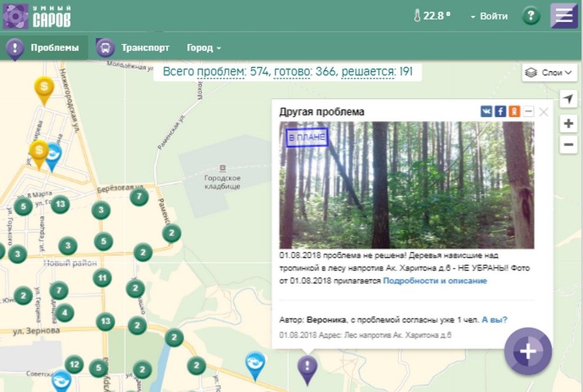Click the geolocation arrow button
The image size is (583, 392).
point(568,99)
